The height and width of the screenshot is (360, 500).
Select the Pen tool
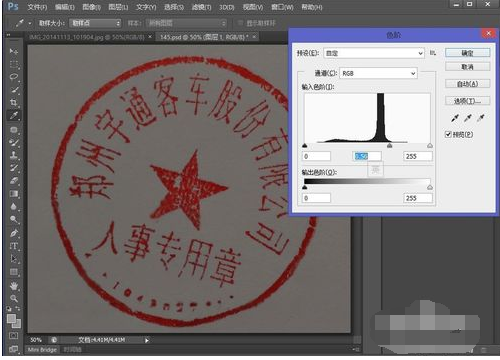coord(14,233)
